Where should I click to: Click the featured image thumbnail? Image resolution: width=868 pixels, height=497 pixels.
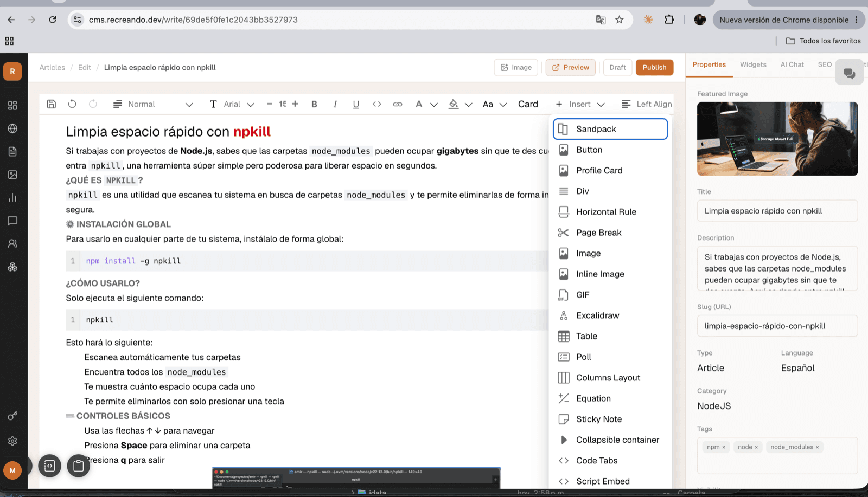[777, 139]
